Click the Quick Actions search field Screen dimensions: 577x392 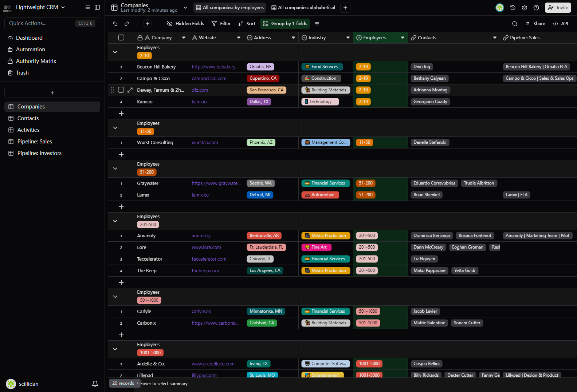point(52,23)
